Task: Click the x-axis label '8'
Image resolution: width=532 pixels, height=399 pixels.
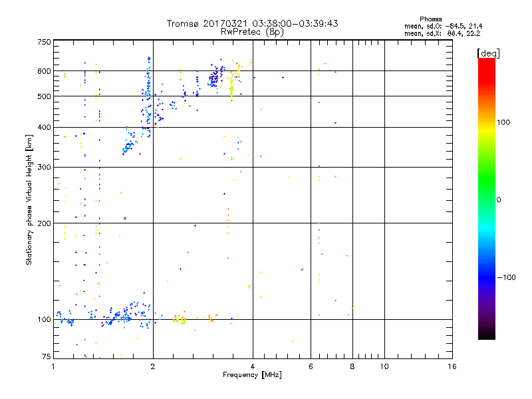Action: 352,366
